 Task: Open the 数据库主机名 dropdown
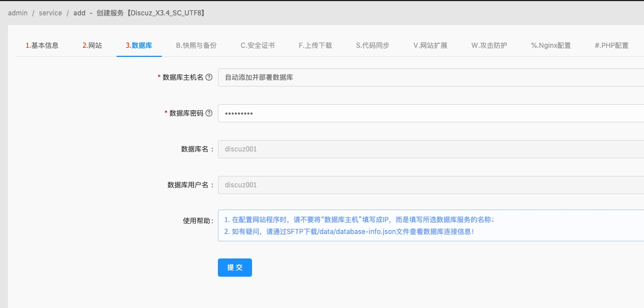(x=431, y=77)
